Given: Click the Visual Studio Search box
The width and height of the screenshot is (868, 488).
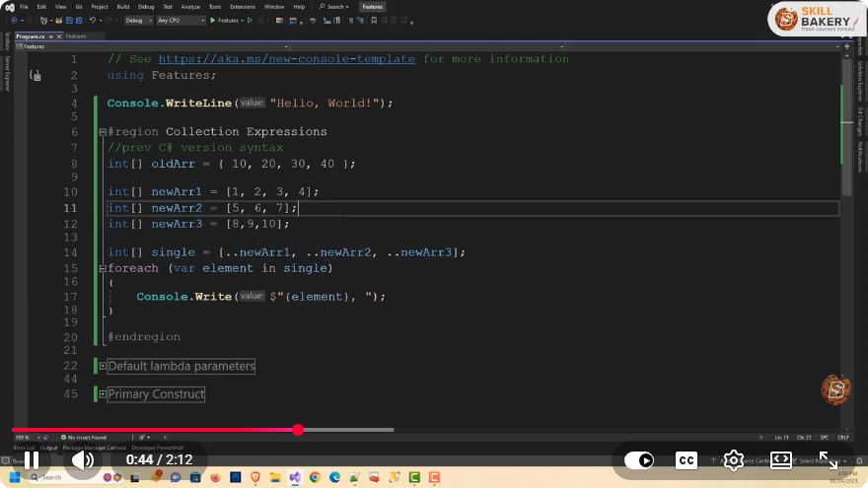Looking at the screenshot, I should click(x=334, y=7).
